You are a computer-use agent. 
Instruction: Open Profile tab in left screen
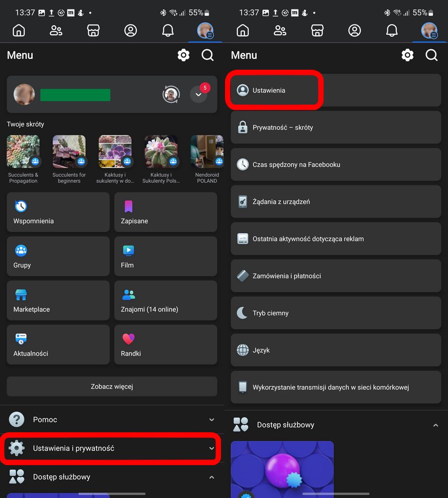point(130,30)
